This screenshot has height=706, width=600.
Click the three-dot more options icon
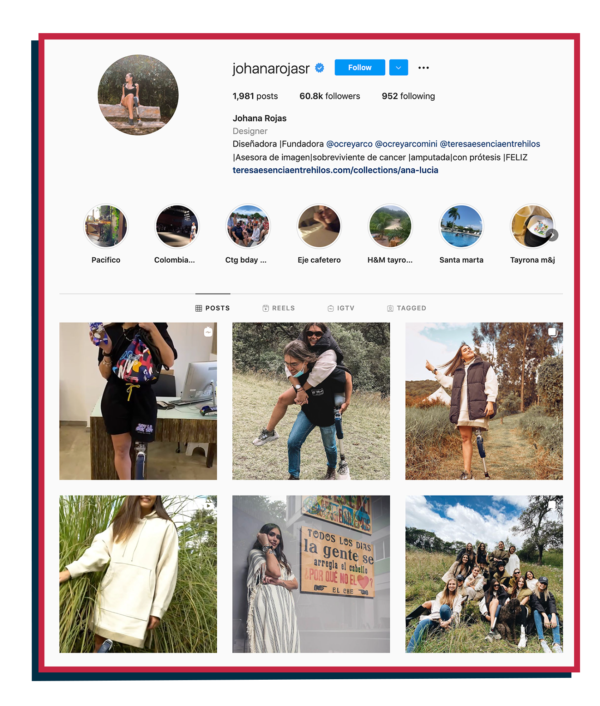[x=423, y=68]
